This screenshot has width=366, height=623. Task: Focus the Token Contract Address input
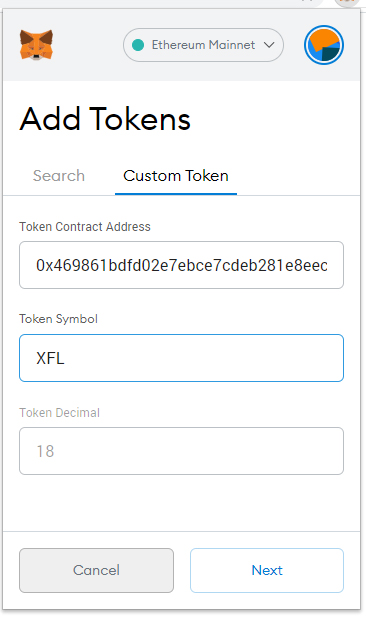point(181,265)
